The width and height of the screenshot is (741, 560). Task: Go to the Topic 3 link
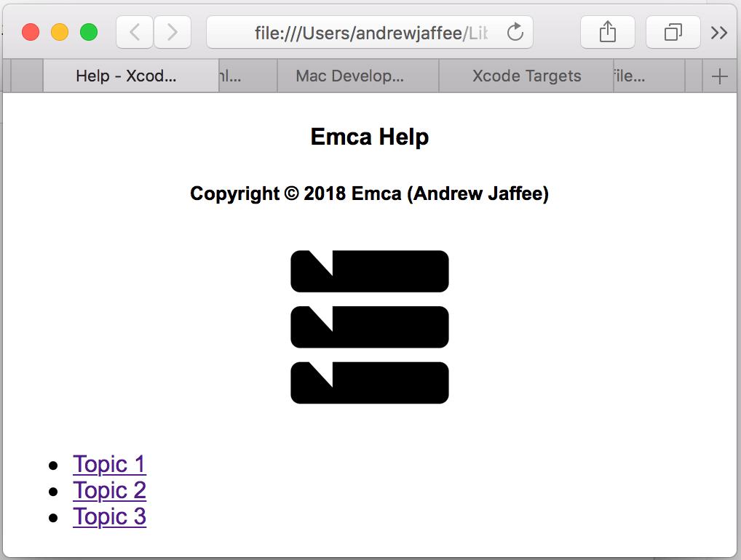(109, 516)
